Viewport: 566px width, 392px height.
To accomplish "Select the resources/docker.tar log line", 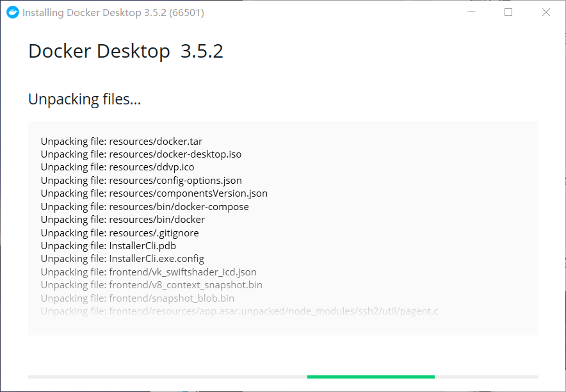I will click(122, 141).
